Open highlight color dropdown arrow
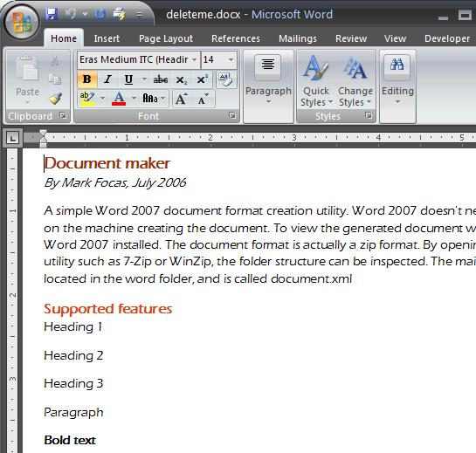 [102, 99]
